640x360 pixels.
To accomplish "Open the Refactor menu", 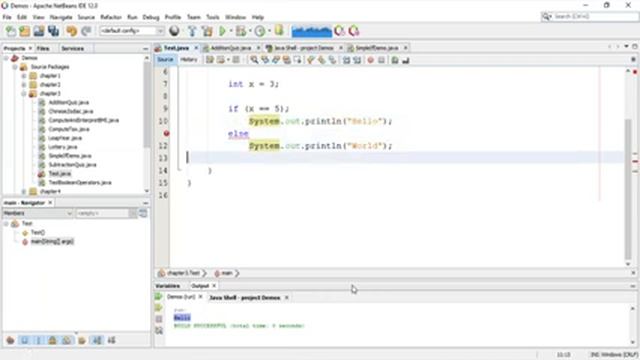I will (111, 17).
